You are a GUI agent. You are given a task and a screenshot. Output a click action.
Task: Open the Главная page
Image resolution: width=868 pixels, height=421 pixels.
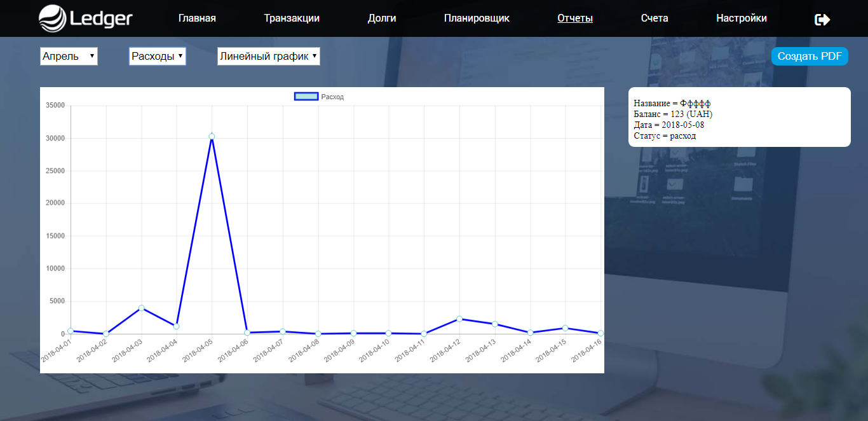click(x=197, y=18)
